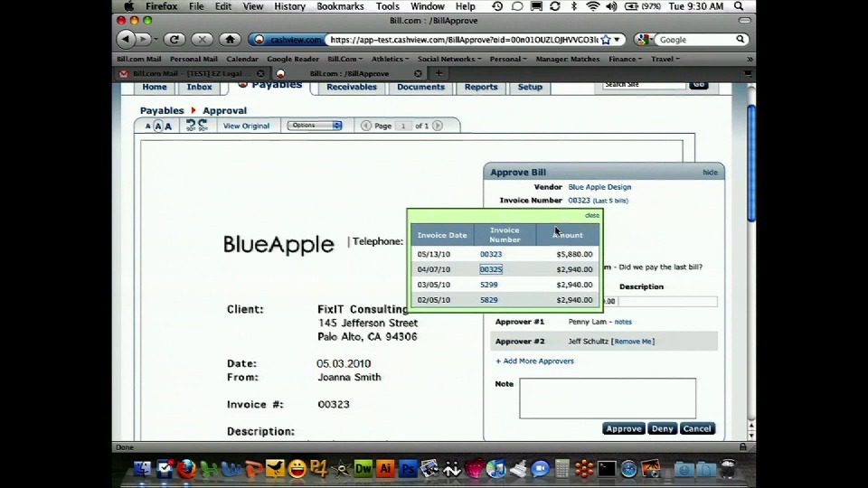Image resolution: width=868 pixels, height=488 pixels.
Task: Cancel the bill approval
Action: point(696,428)
